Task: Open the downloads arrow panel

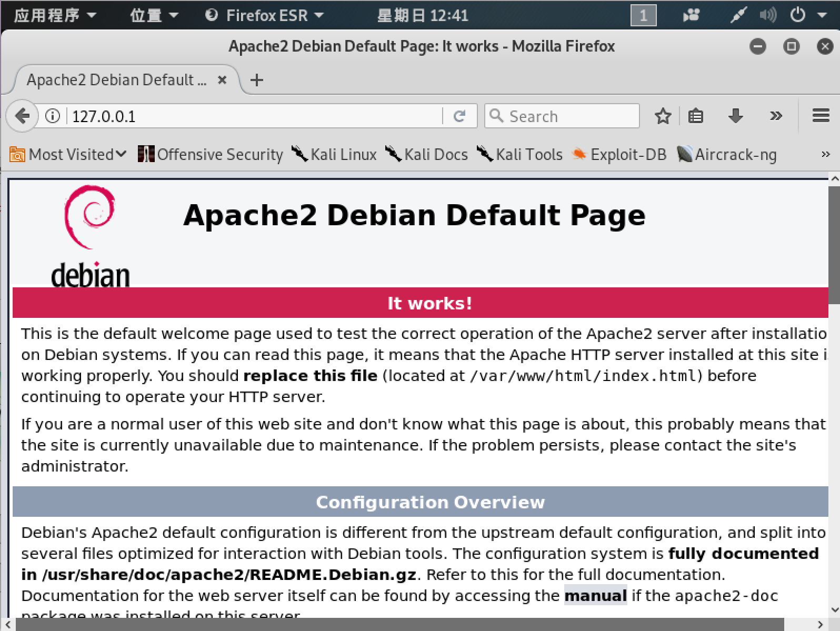Action: click(735, 116)
